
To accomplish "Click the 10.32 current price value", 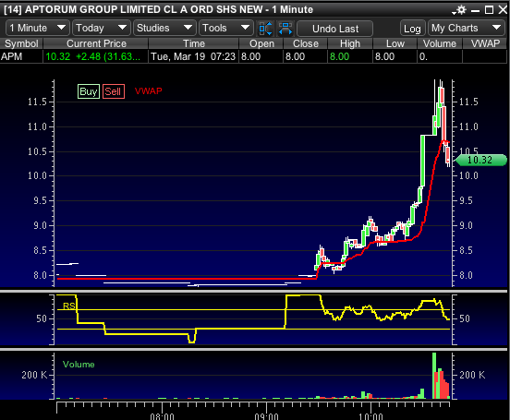I will pos(58,56).
